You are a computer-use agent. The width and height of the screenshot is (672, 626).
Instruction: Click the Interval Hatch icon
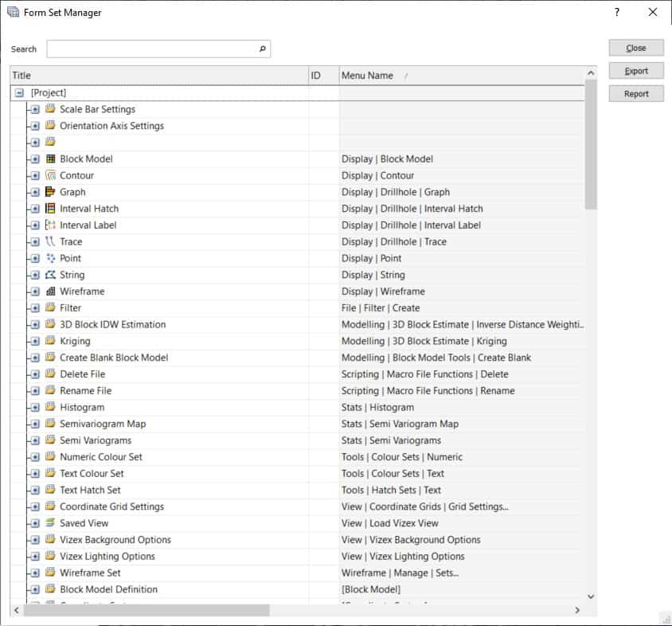tap(51, 209)
